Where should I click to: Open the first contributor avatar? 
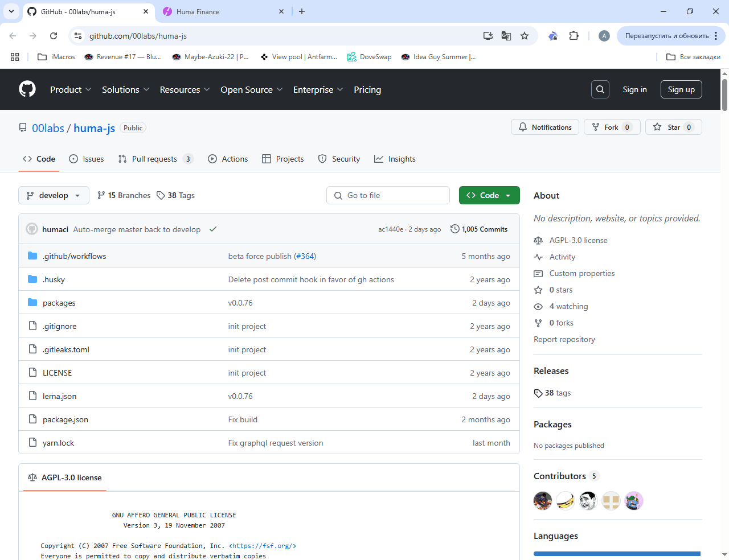pyautogui.click(x=543, y=501)
